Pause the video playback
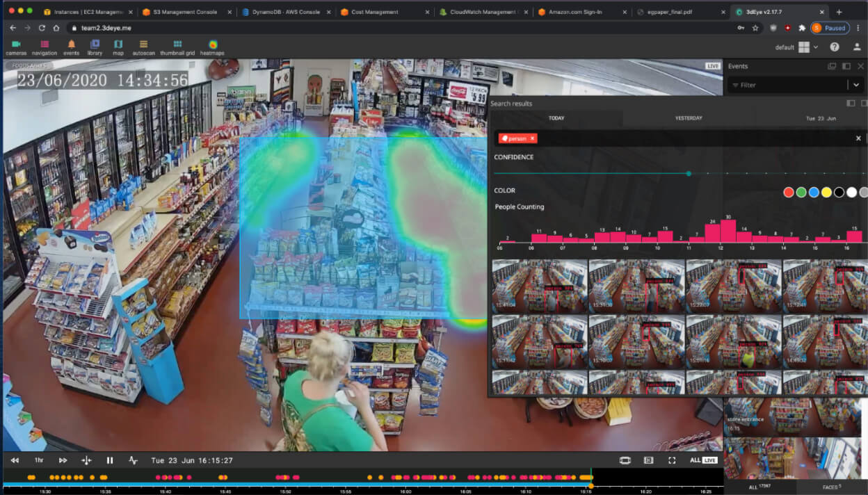 (110, 460)
